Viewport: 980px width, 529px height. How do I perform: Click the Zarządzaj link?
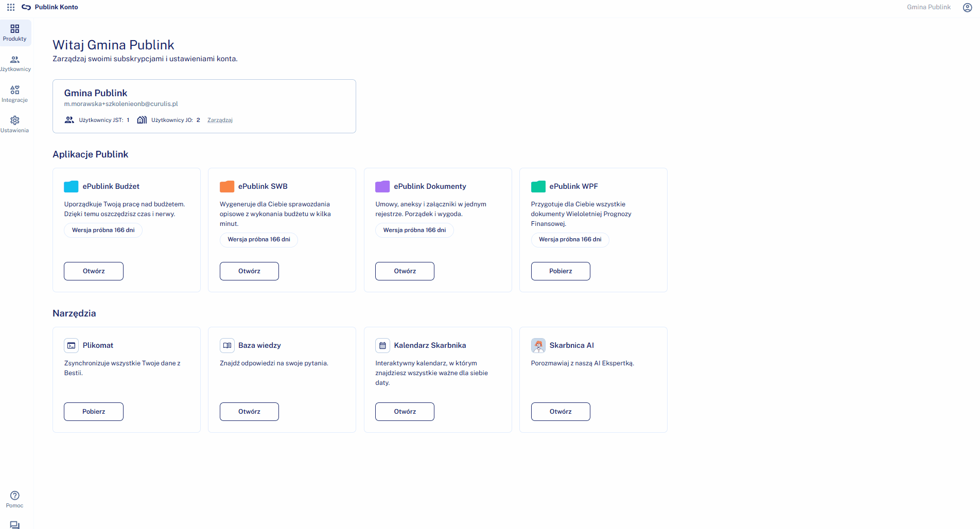220,120
